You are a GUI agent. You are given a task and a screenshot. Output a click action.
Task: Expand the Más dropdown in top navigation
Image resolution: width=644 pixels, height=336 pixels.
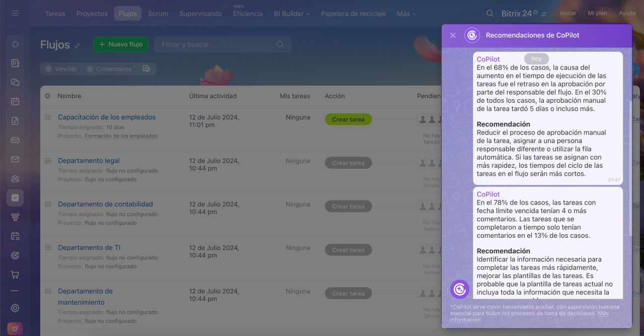[406, 14]
